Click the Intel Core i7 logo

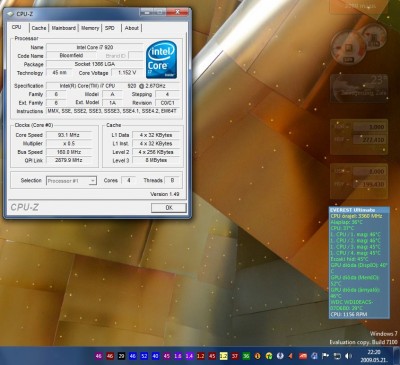161,60
